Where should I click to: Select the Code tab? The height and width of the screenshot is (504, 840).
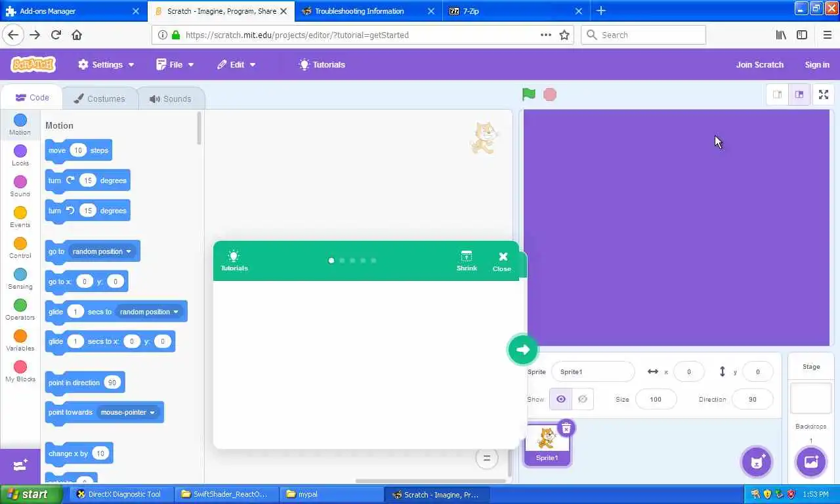32,98
